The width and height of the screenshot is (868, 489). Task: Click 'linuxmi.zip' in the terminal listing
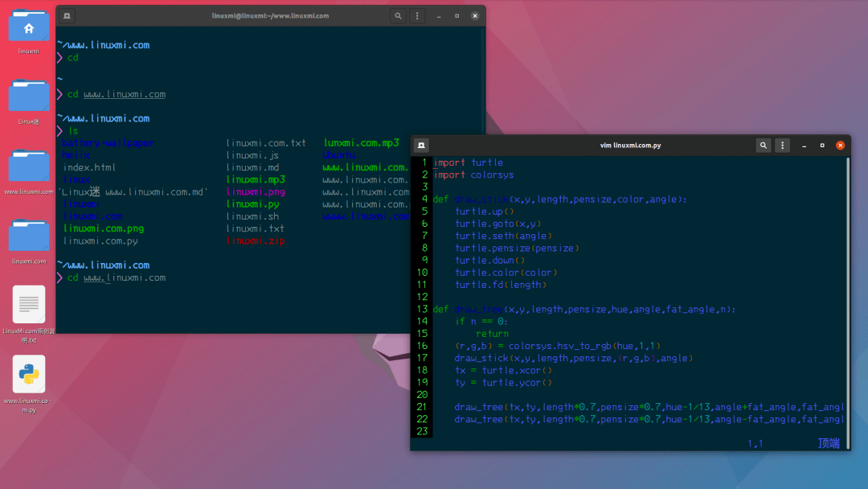click(256, 241)
